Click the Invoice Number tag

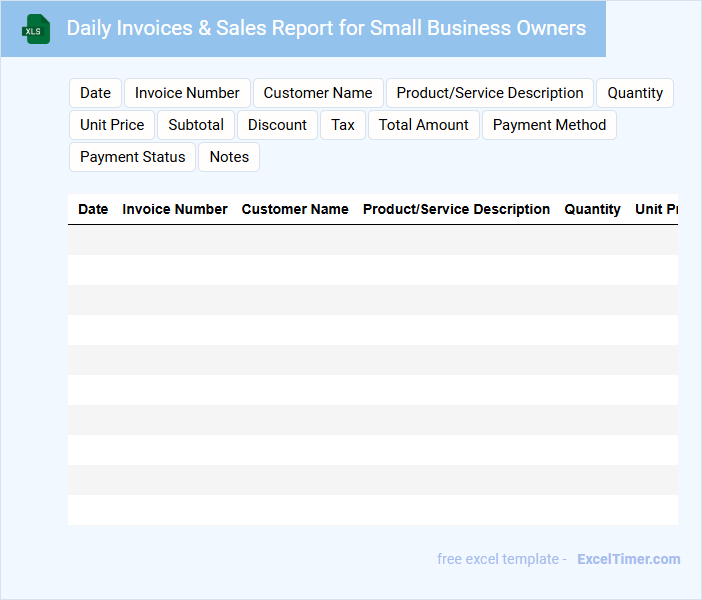(x=187, y=93)
